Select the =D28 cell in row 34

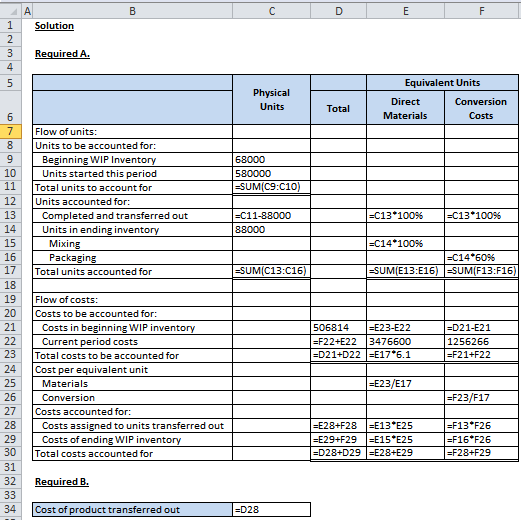click(271, 510)
